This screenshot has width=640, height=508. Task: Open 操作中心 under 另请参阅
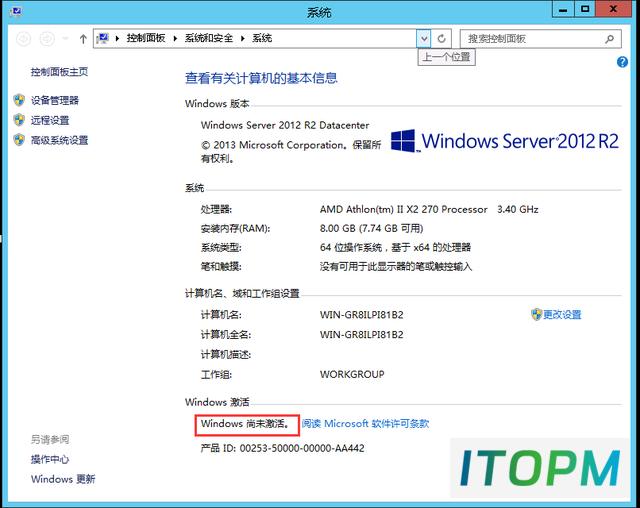pyautogui.click(x=50, y=459)
